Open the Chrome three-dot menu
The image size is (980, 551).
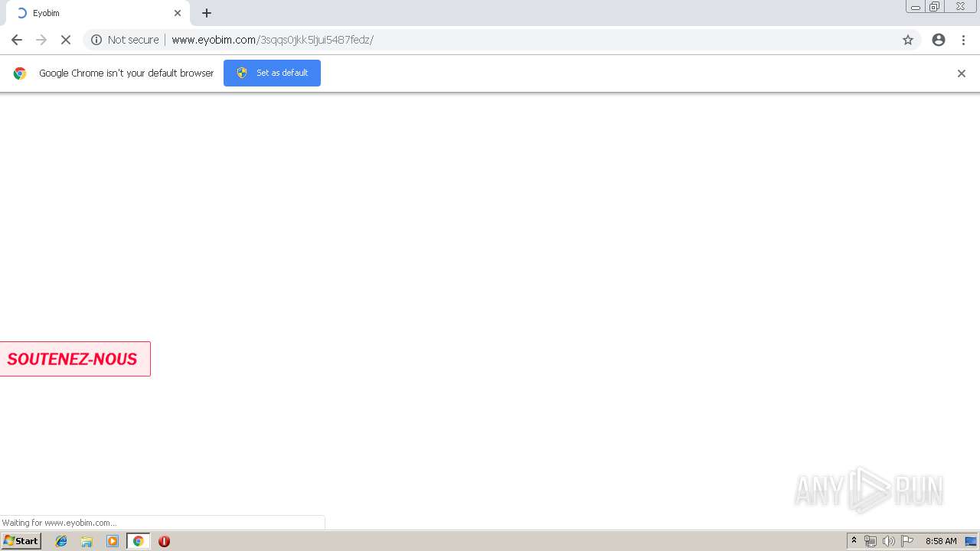click(x=964, y=40)
